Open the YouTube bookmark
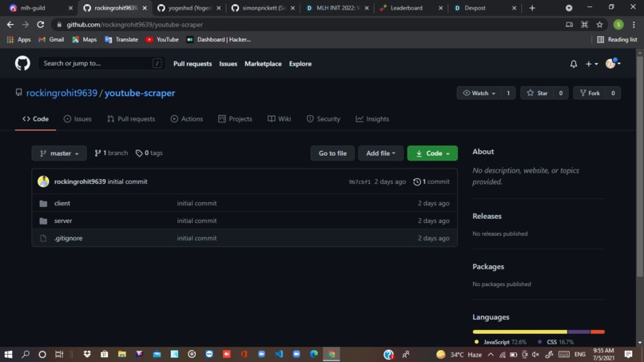The height and width of the screenshot is (362, 644). point(162,39)
